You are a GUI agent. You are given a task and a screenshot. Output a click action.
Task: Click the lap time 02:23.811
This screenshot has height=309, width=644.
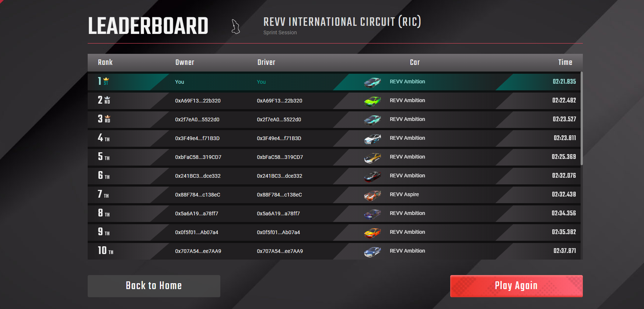click(565, 138)
